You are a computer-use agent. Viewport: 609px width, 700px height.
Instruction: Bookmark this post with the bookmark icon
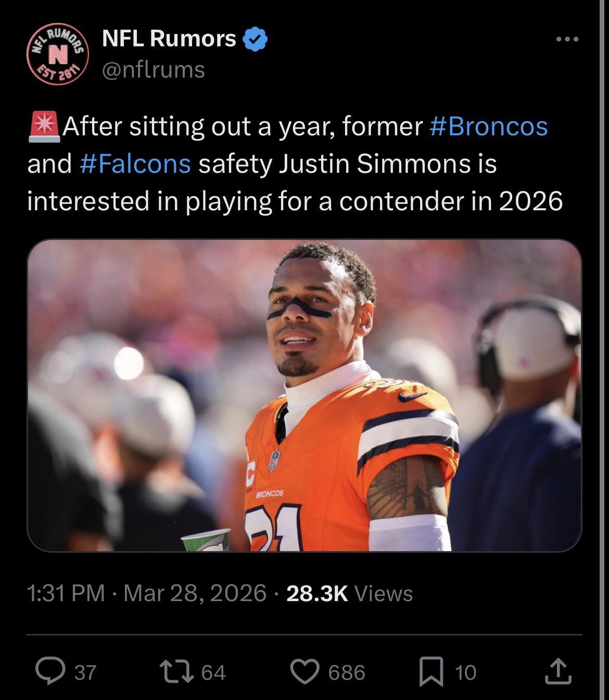point(432,671)
